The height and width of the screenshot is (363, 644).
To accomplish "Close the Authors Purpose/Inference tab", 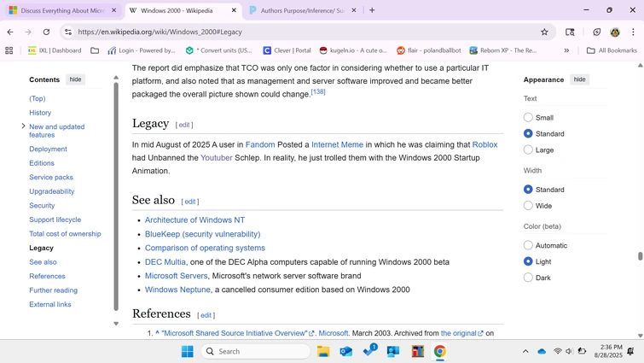I will 354,10.
